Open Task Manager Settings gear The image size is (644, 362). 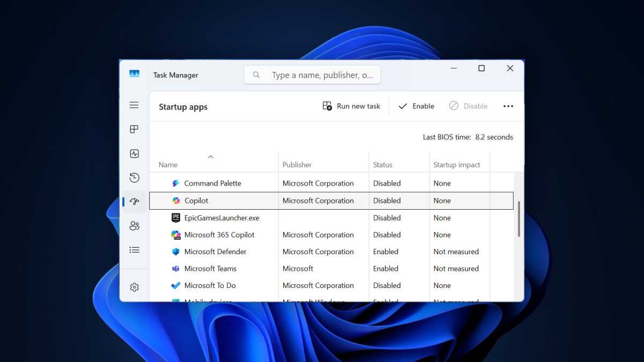134,287
